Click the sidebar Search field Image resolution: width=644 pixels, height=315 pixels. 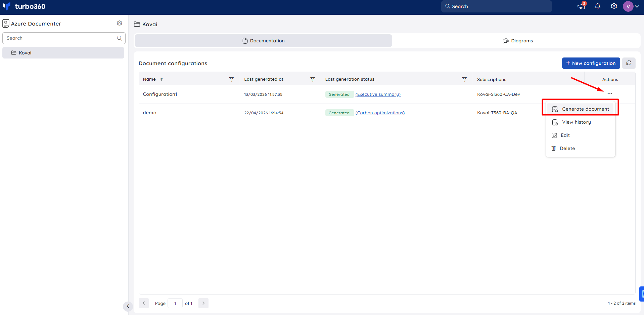(x=64, y=38)
